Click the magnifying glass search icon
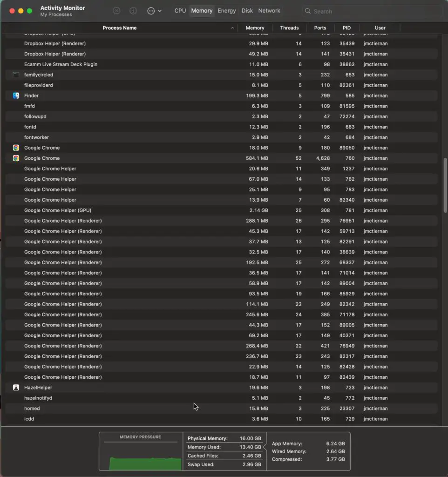The height and width of the screenshot is (477, 448). (x=308, y=11)
